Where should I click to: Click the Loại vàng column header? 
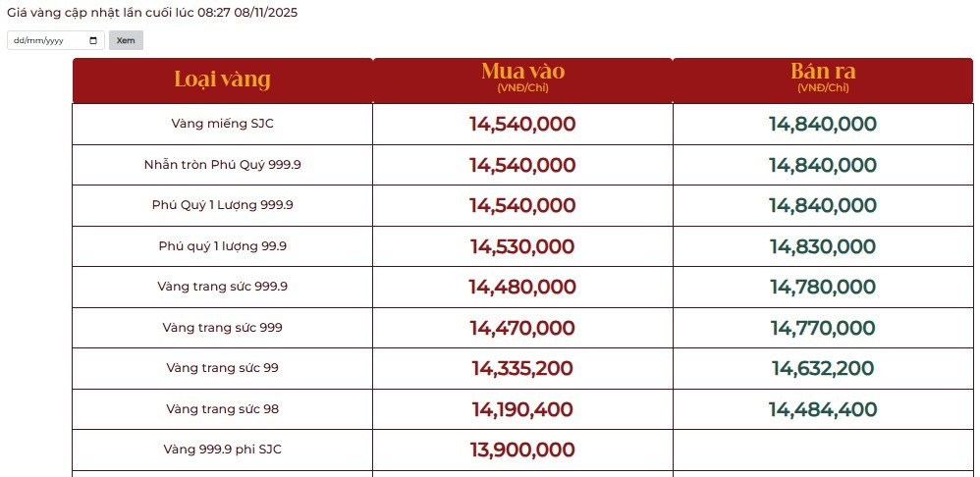pos(222,79)
